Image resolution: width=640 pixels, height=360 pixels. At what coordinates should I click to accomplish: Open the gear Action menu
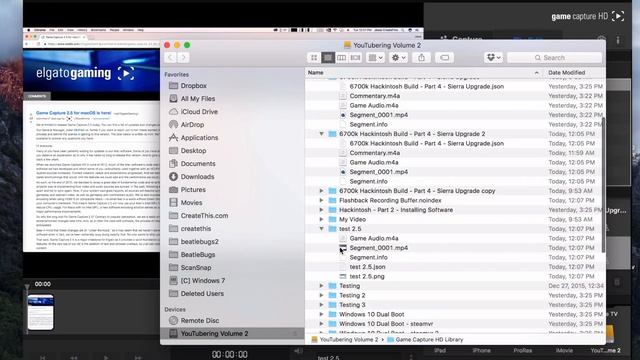click(x=398, y=58)
